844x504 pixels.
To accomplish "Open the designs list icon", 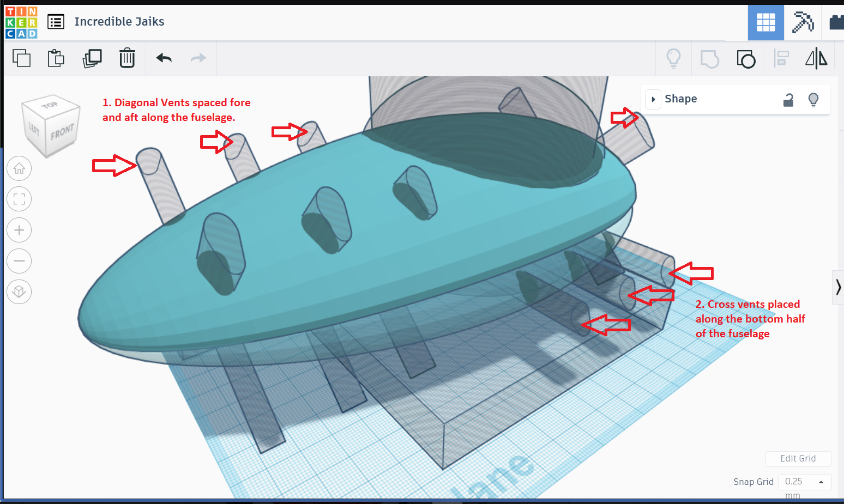I will click(x=56, y=22).
